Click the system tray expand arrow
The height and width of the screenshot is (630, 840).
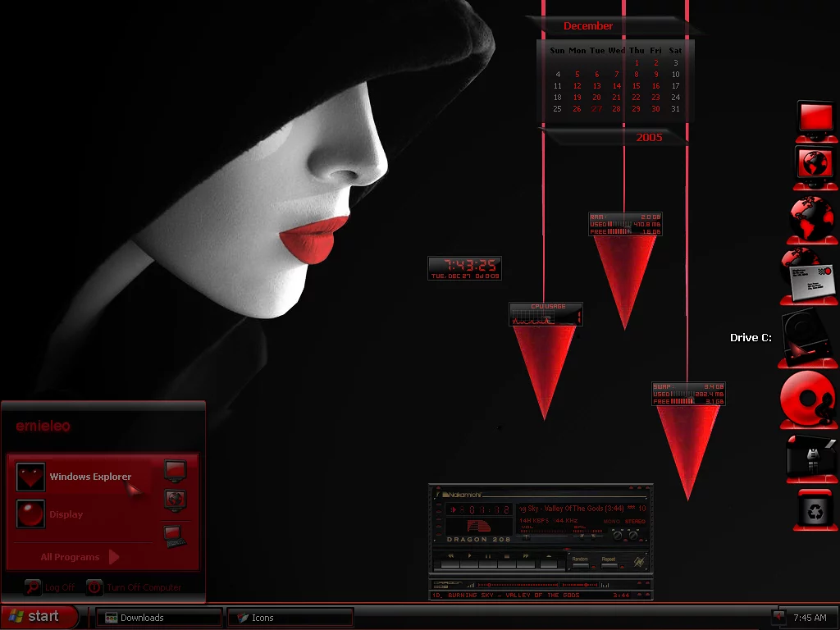pyautogui.click(x=778, y=617)
